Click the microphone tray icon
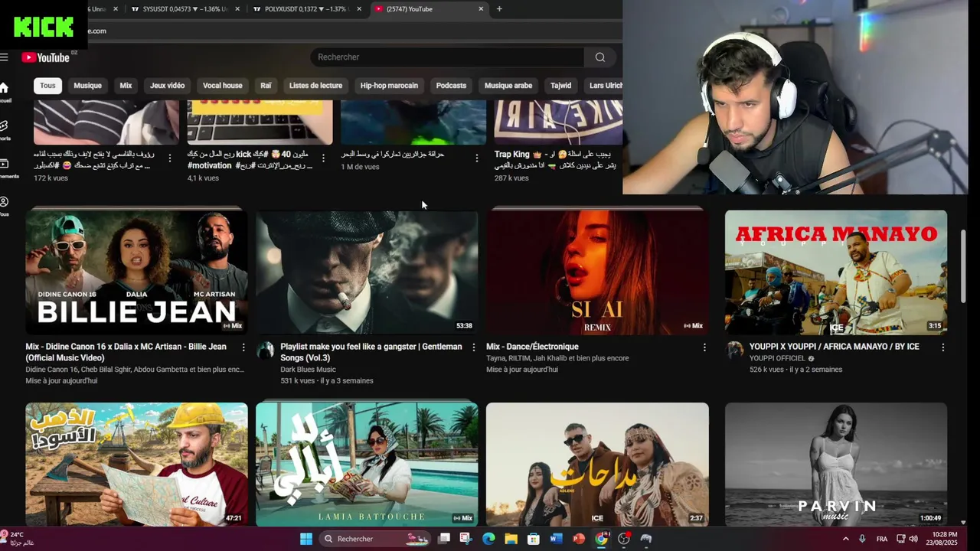The image size is (980, 551). pyautogui.click(x=863, y=539)
